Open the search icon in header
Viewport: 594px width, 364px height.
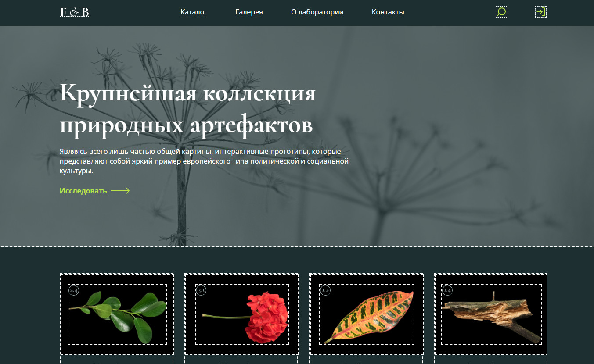click(501, 12)
